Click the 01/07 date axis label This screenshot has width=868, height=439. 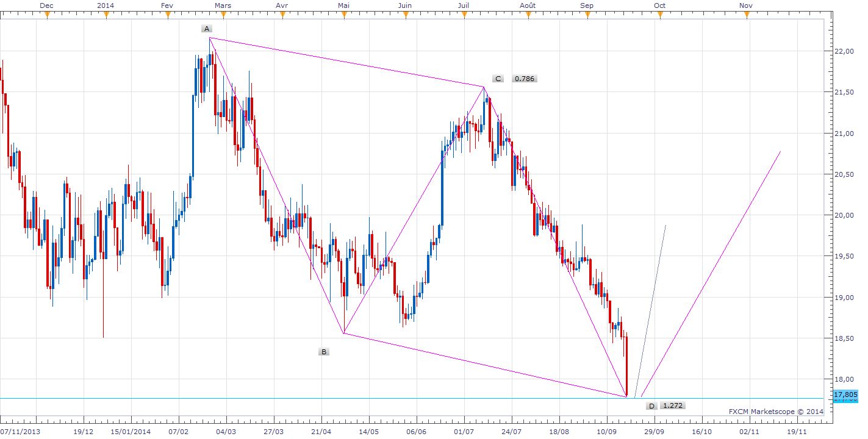pyautogui.click(x=464, y=432)
